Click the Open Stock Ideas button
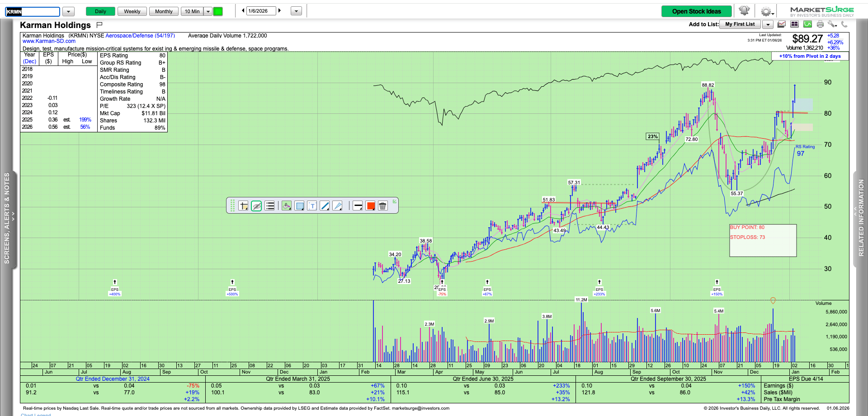868x416 pixels. click(696, 11)
